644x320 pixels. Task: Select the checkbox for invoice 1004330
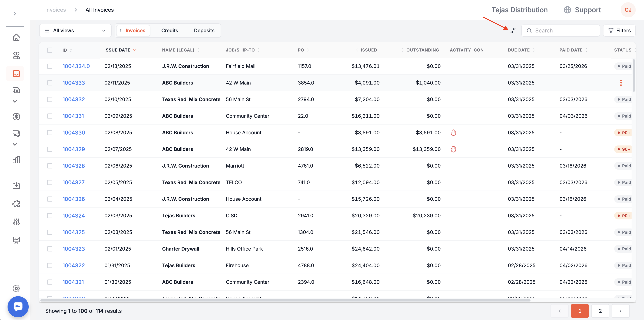(50, 133)
